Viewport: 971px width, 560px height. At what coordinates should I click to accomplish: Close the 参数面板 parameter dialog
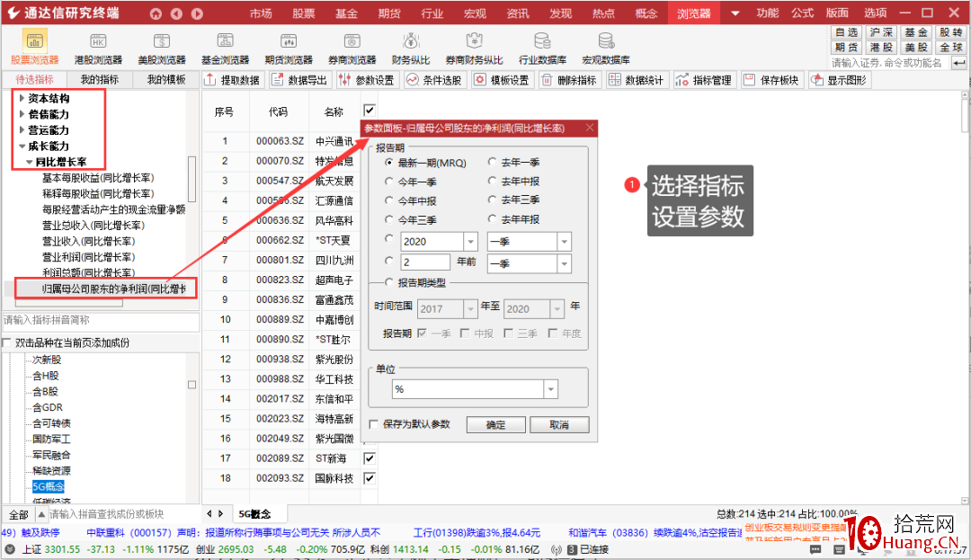pos(590,128)
